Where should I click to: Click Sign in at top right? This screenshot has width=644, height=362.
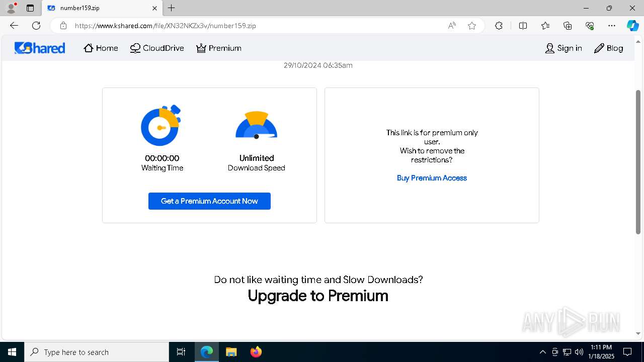pyautogui.click(x=563, y=48)
